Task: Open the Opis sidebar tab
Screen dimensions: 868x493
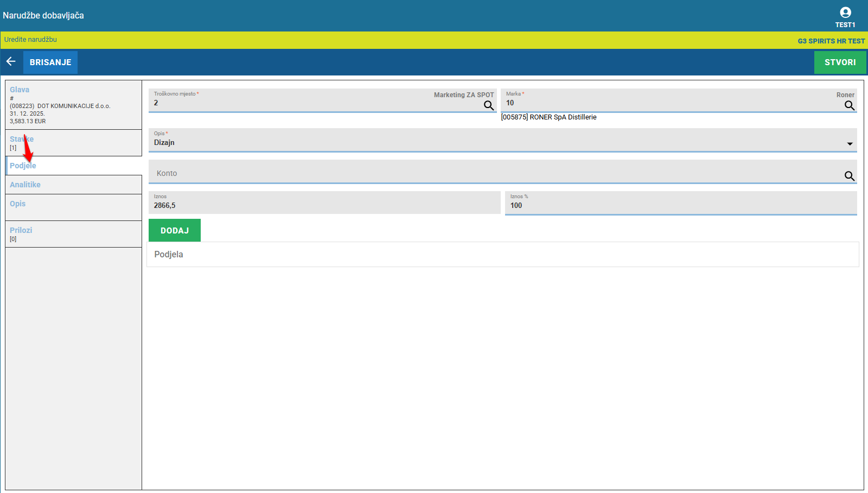Action: (x=17, y=204)
